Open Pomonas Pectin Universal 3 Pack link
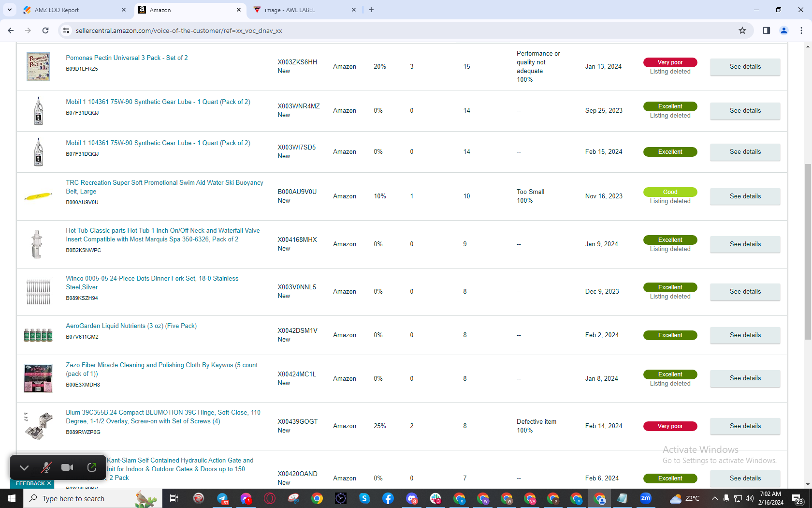 click(127, 58)
